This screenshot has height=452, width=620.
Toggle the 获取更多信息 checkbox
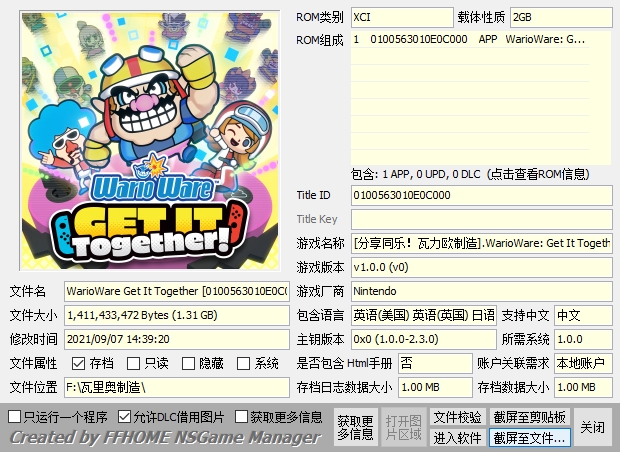tap(242, 416)
